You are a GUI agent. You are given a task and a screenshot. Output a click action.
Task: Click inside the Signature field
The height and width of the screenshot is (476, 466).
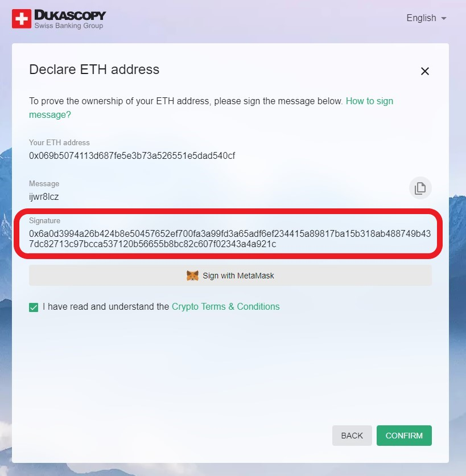[x=230, y=239]
